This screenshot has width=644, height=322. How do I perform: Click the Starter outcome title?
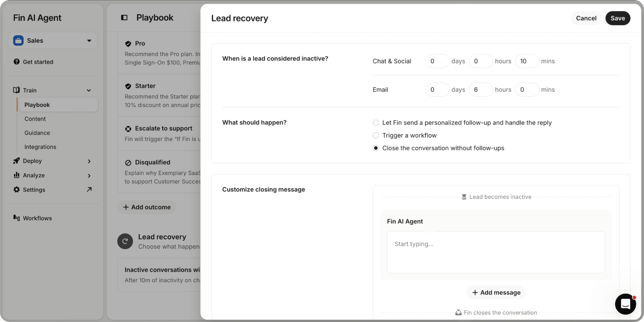pyautogui.click(x=145, y=86)
